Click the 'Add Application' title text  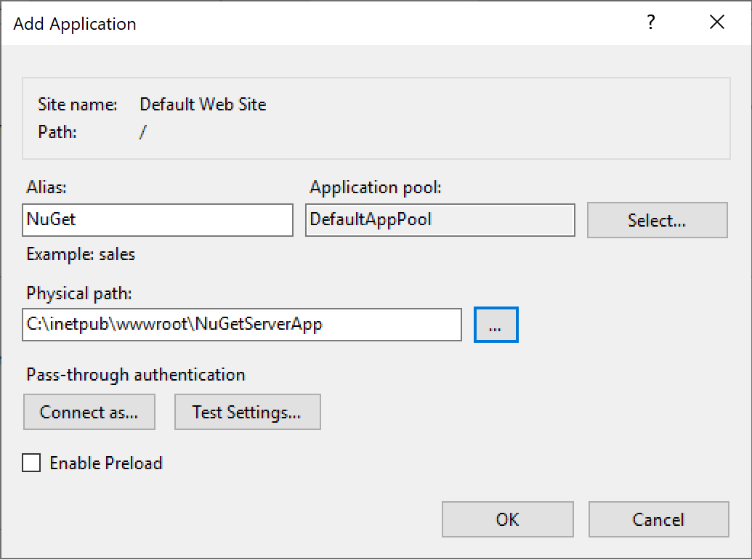(x=75, y=23)
